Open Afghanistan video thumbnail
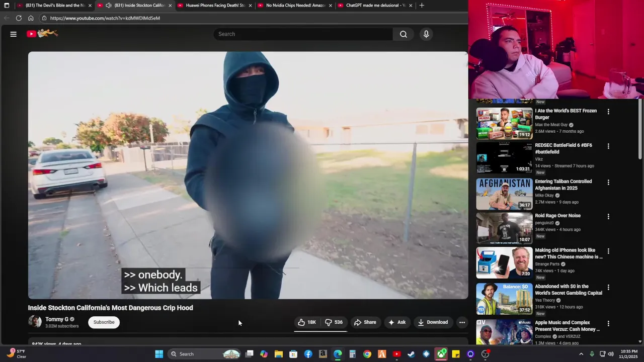Image resolution: width=644 pixels, height=362 pixels. pos(504,194)
